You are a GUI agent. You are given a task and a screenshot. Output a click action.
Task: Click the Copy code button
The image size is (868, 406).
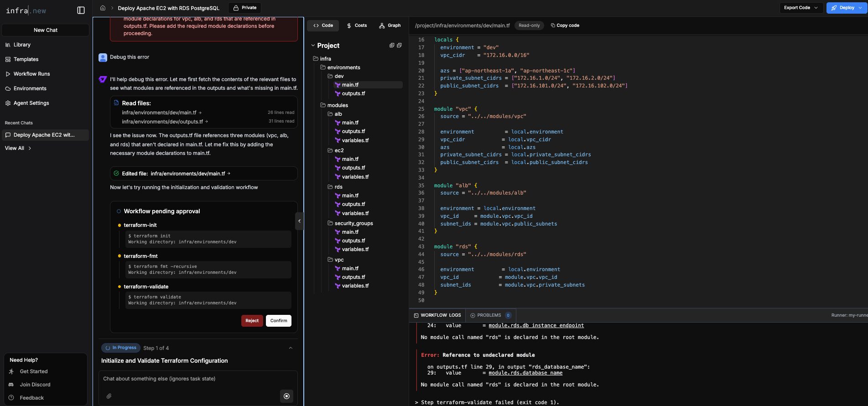pyautogui.click(x=565, y=26)
